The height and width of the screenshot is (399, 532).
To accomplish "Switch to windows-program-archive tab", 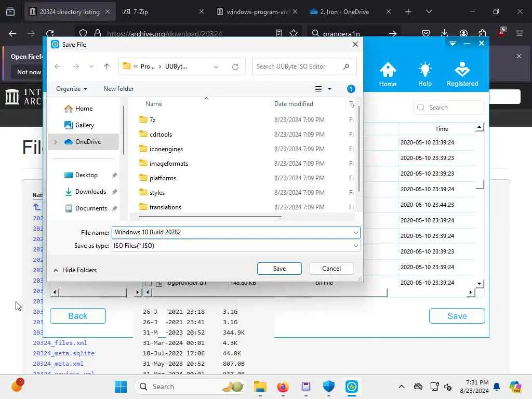I will coord(257,11).
